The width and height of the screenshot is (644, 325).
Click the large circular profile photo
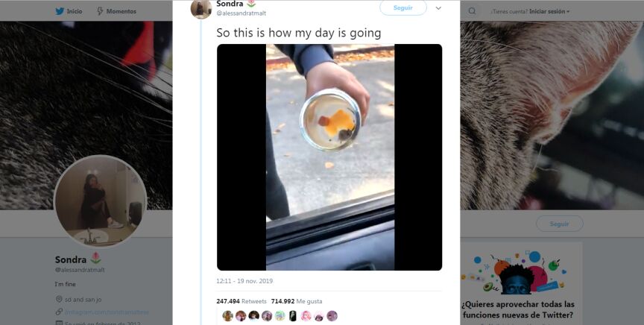click(x=100, y=201)
